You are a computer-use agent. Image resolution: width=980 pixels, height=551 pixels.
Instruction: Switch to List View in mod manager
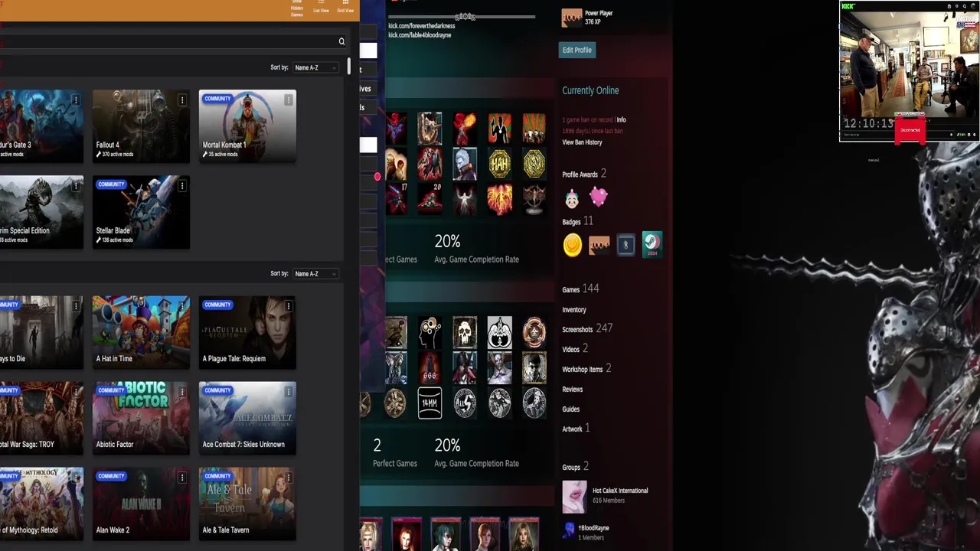click(x=321, y=8)
